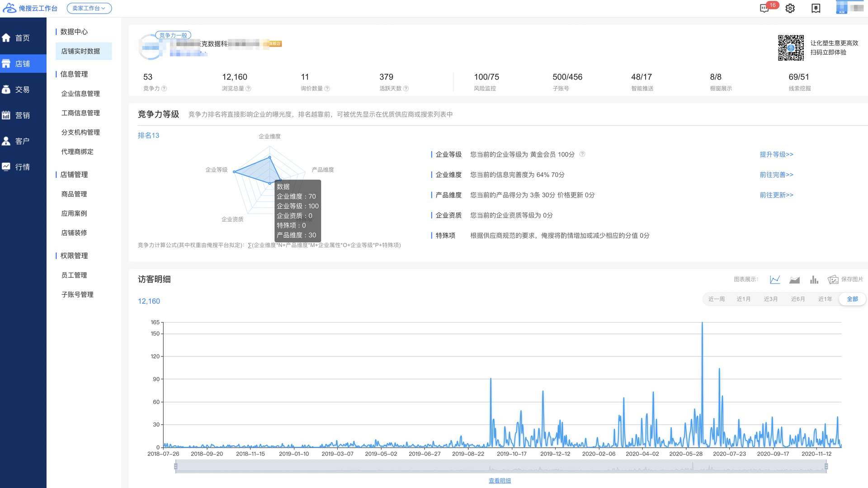Select the 近3月 time range
Viewport: 868px width, 488px height.
tap(770, 299)
